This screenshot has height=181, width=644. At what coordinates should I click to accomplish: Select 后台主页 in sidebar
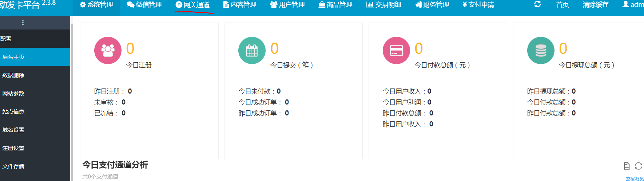point(35,57)
